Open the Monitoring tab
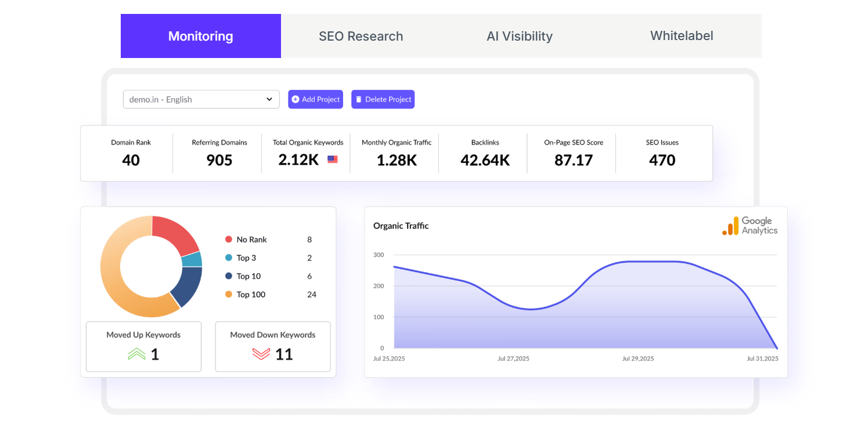Screen dimensions: 868x427 (201, 36)
